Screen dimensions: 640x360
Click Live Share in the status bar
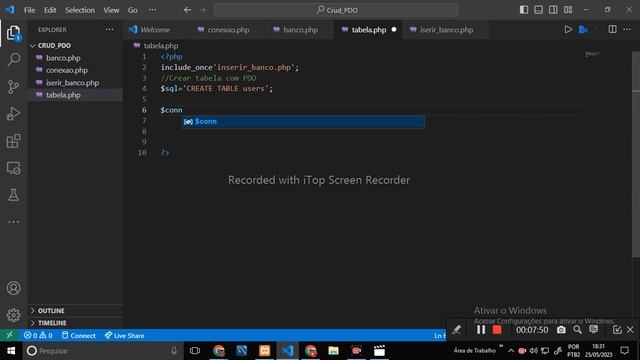(124, 336)
